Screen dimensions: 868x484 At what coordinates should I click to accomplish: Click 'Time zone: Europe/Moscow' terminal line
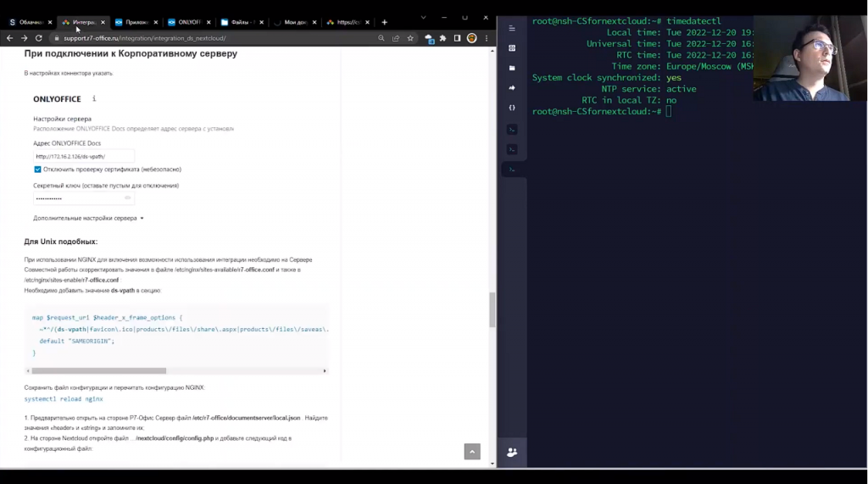click(682, 66)
